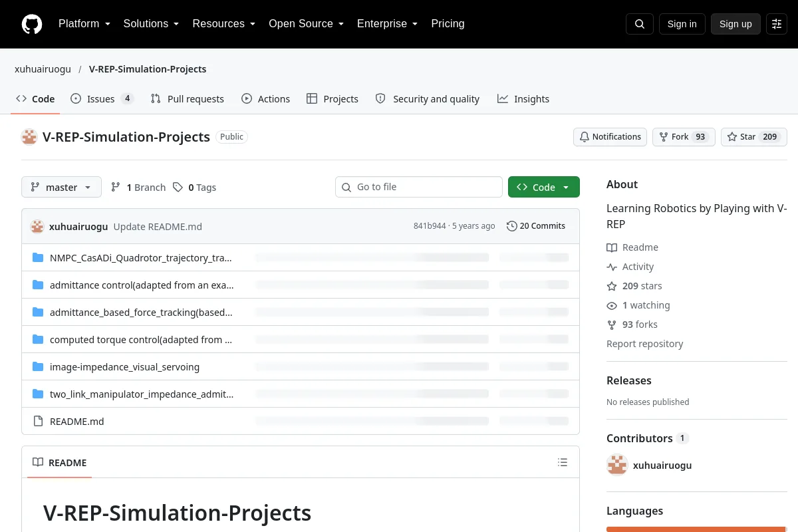Open the Update README.md commit message
The width and height of the screenshot is (798, 532).
click(x=158, y=226)
